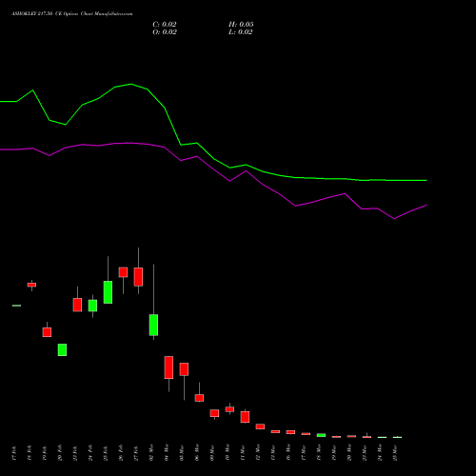The image size is (476, 476).
Task: Click the 04 Mar date label
Action: (167, 452)
